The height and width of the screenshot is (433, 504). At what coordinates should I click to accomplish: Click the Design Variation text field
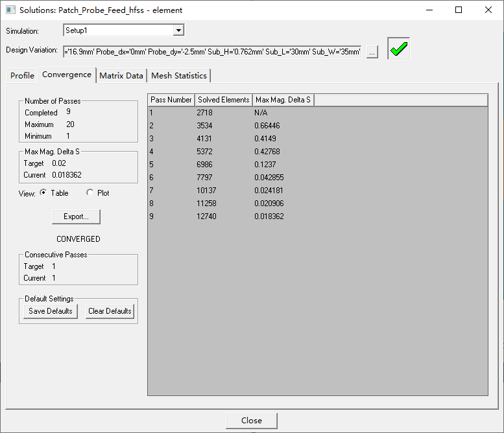pos(212,52)
